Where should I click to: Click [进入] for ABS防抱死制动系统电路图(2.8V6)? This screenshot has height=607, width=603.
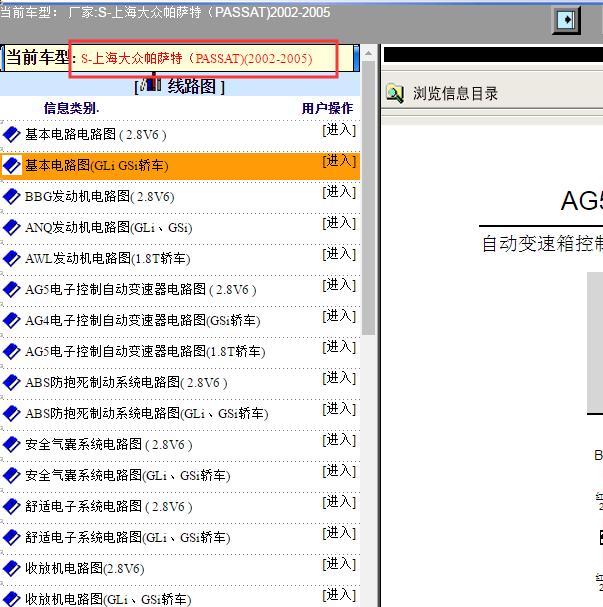[339, 378]
